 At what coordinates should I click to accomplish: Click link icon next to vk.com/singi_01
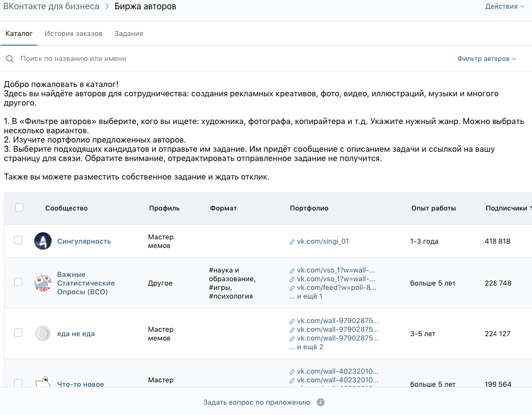pos(292,241)
